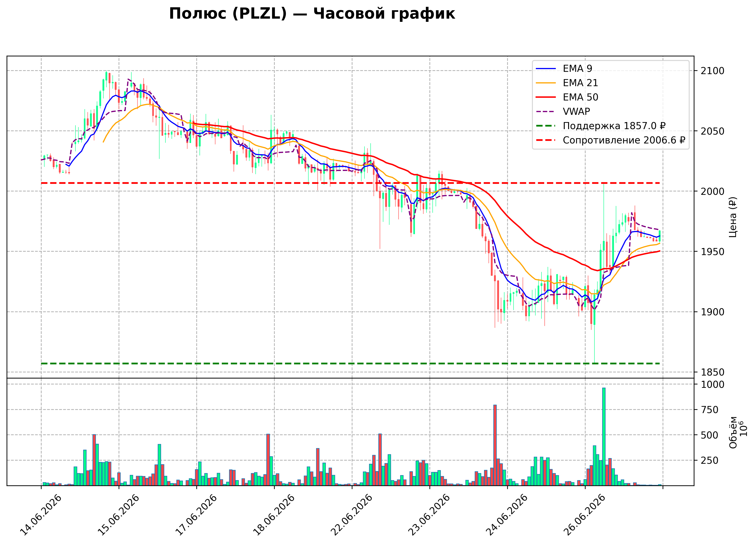Click the volume tick label "500"
The height and width of the screenshot is (544, 756).
709,435
